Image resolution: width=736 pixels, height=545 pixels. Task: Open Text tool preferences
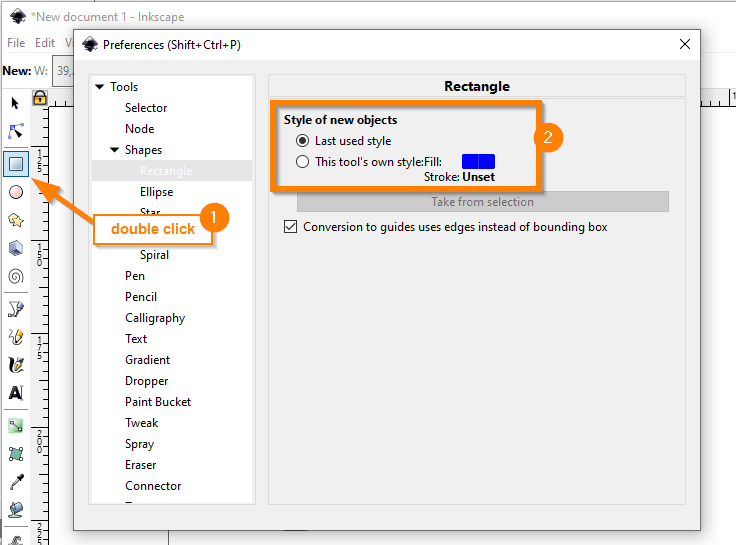click(136, 339)
